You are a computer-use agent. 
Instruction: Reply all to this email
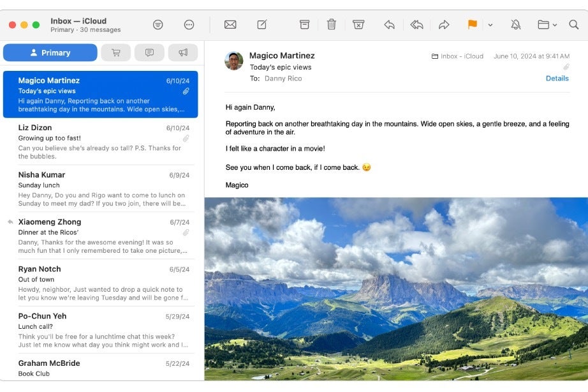click(x=417, y=25)
